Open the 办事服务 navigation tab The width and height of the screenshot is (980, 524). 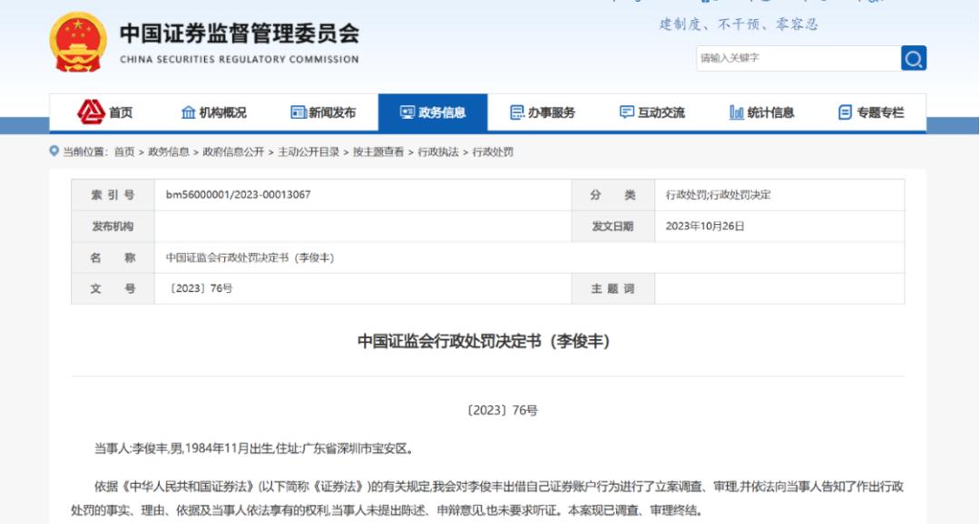click(x=543, y=112)
